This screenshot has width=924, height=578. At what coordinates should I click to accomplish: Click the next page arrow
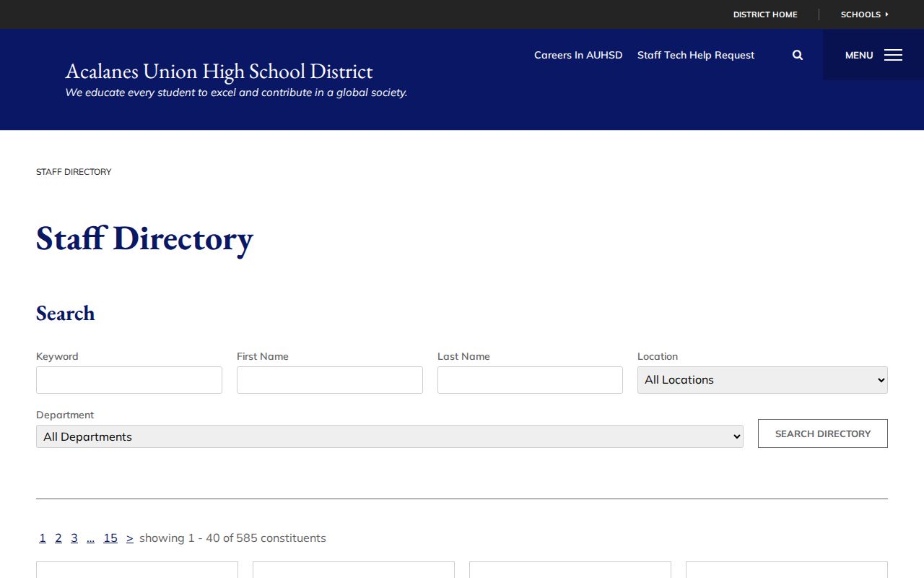[130, 538]
